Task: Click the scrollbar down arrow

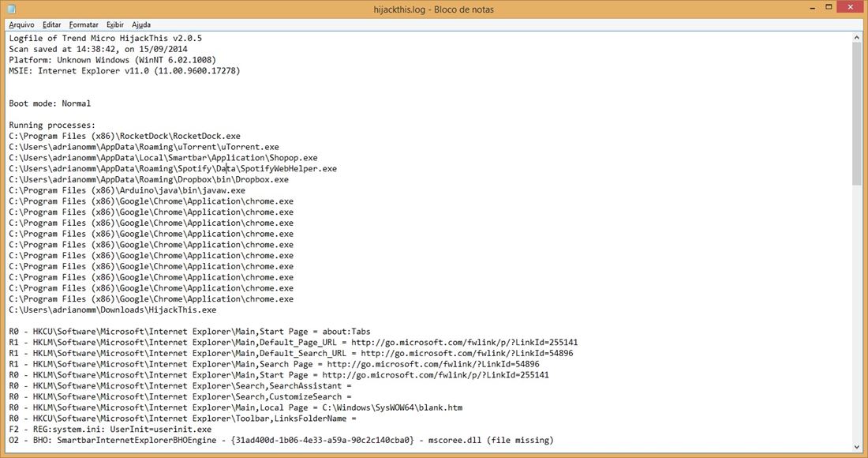Action: tap(857, 447)
